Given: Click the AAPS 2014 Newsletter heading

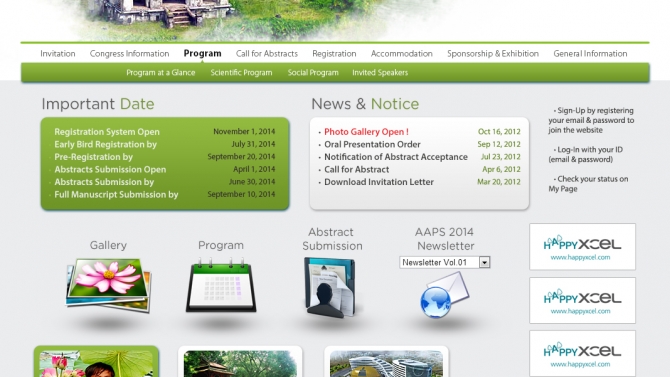Looking at the screenshot, I should pyautogui.click(x=445, y=239).
